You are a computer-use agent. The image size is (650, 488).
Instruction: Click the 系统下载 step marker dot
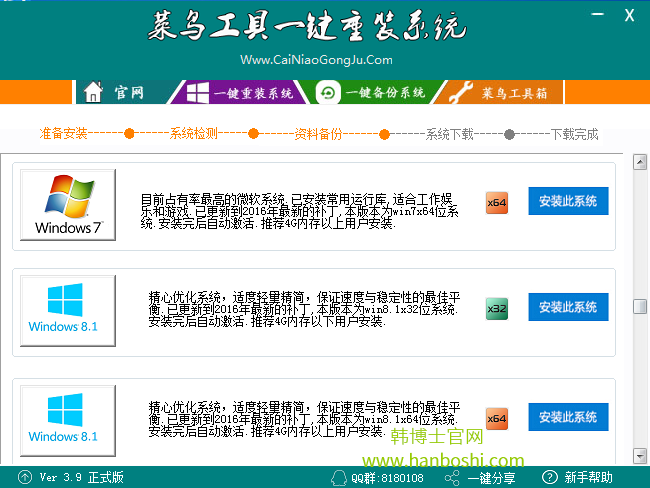tap(385, 134)
